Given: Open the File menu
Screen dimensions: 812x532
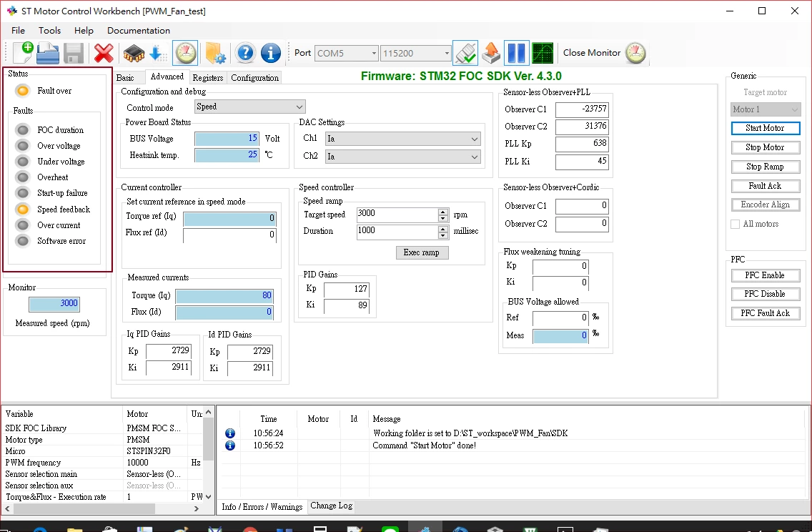Looking at the screenshot, I should (18, 31).
